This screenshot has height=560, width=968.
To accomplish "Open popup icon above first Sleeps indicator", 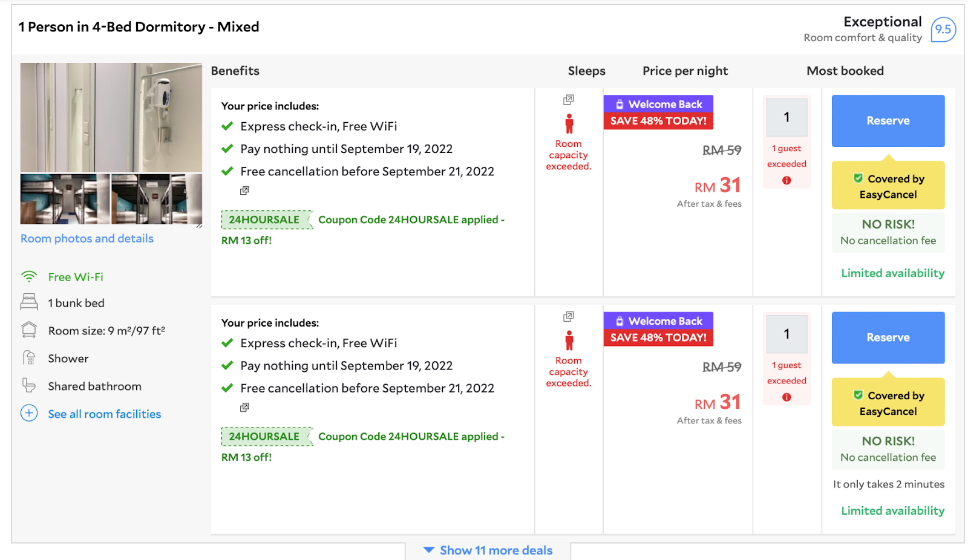I will [x=569, y=100].
